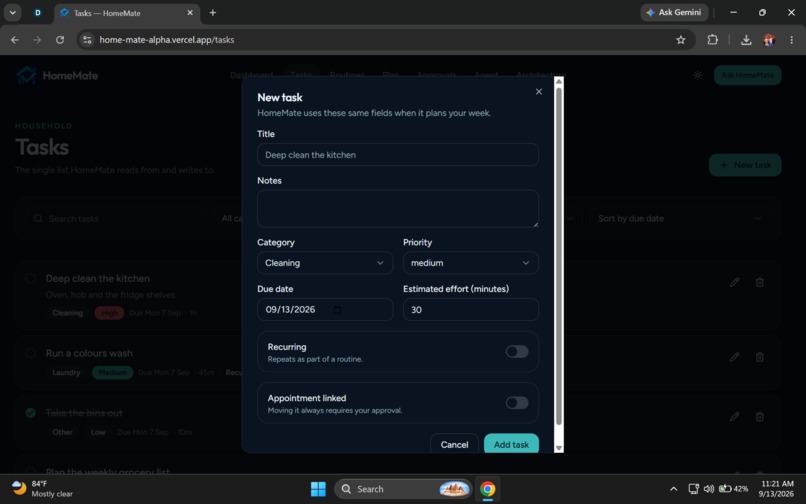This screenshot has height=504, width=806.
Task: Open the browser downloads icon
Action: point(746,40)
